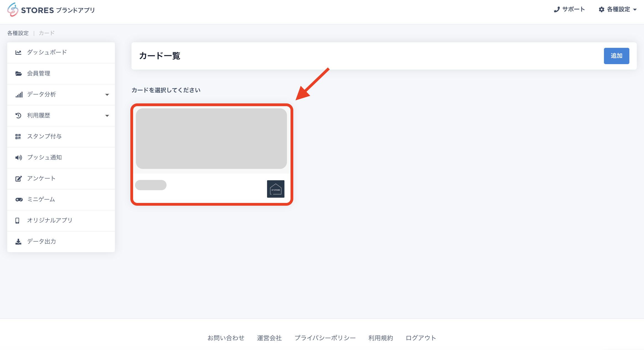The image size is (644, 350).
Task: Open the プライバシーポリシー footer link
Action: pos(325,338)
